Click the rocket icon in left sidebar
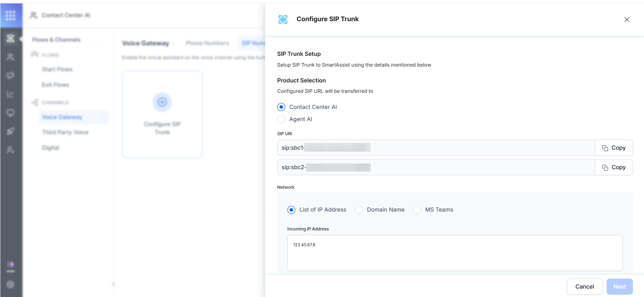The height and width of the screenshot is (297, 644). pyautogui.click(x=10, y=131)
